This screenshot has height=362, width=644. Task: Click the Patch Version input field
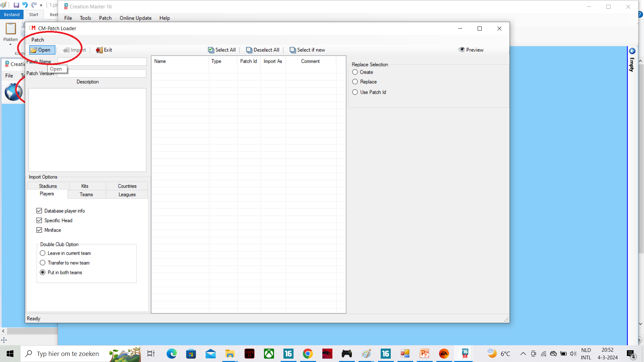point(102,74)
